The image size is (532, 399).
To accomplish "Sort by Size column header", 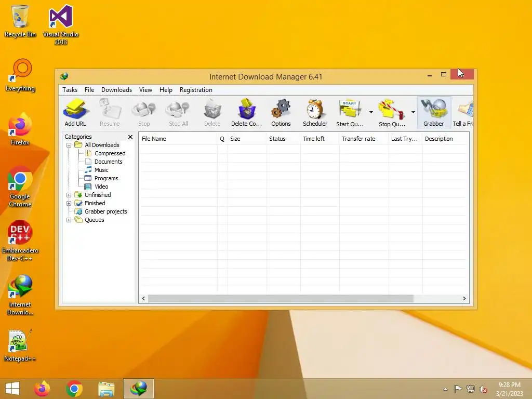I will point(247,139).
